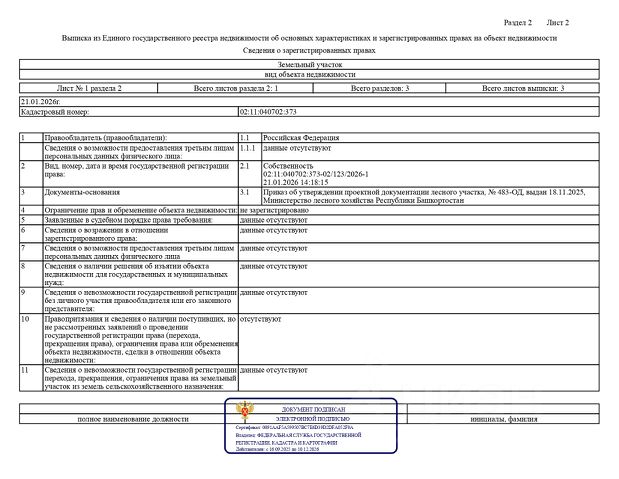Click the coat of arms emblem in signature stamp

[x=245, y=411]
